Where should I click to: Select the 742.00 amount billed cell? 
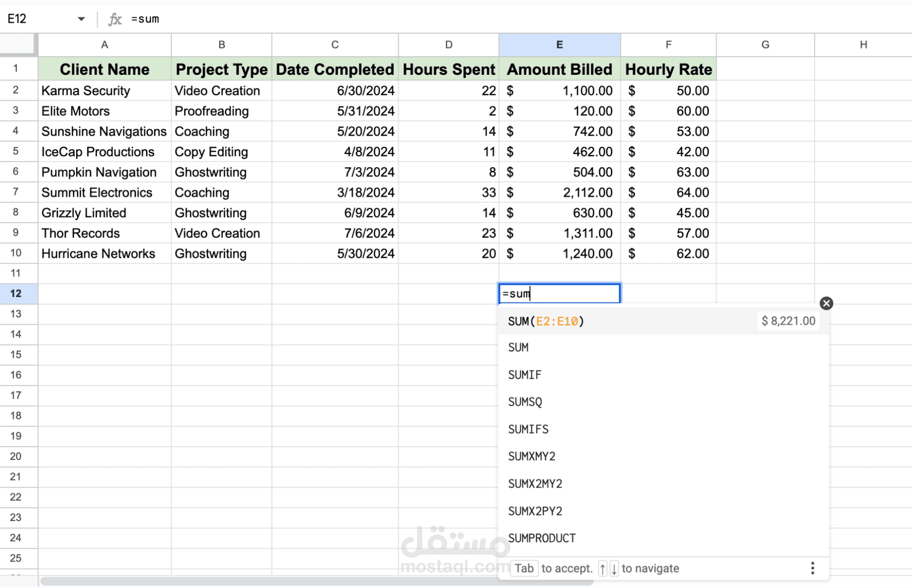(560, 131)
